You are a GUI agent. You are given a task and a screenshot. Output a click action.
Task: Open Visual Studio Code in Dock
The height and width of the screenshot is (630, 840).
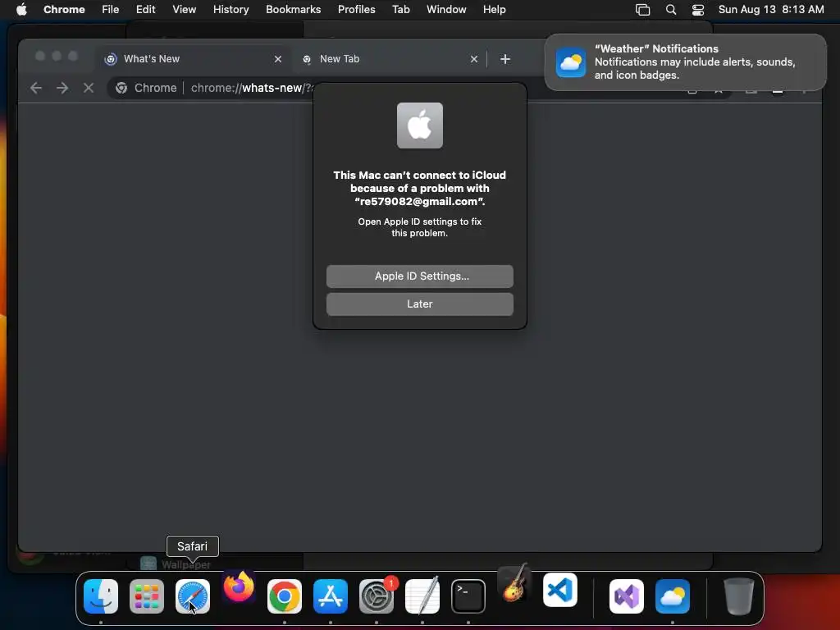[x=560, y=590]
